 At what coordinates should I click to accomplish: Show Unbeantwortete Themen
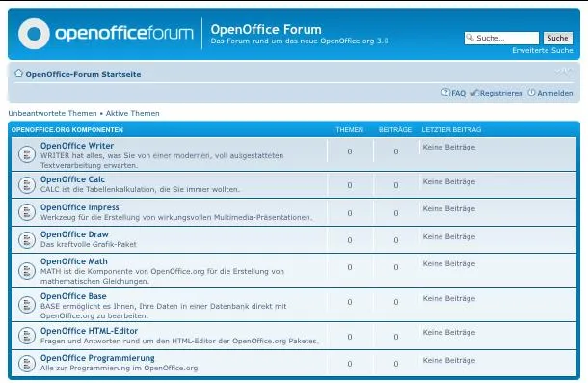click(x=52, y=114)
